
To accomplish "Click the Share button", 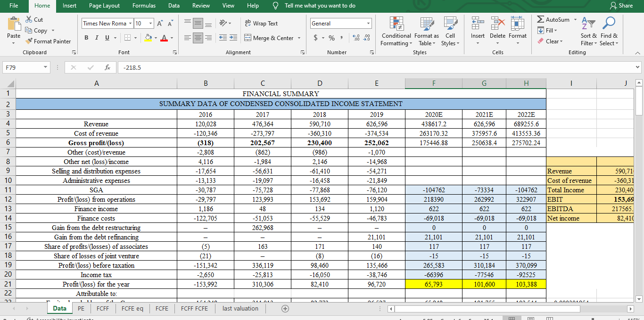I will click(x=621, y=6).
